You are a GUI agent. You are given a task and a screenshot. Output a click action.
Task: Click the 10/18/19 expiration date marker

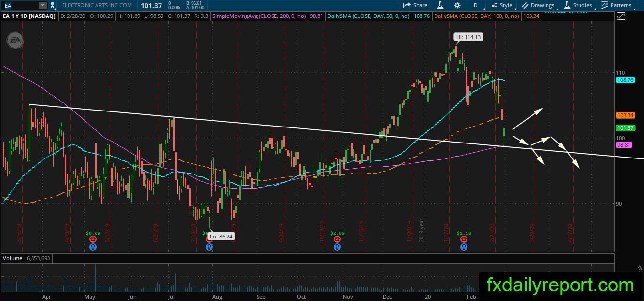(322, 232)
